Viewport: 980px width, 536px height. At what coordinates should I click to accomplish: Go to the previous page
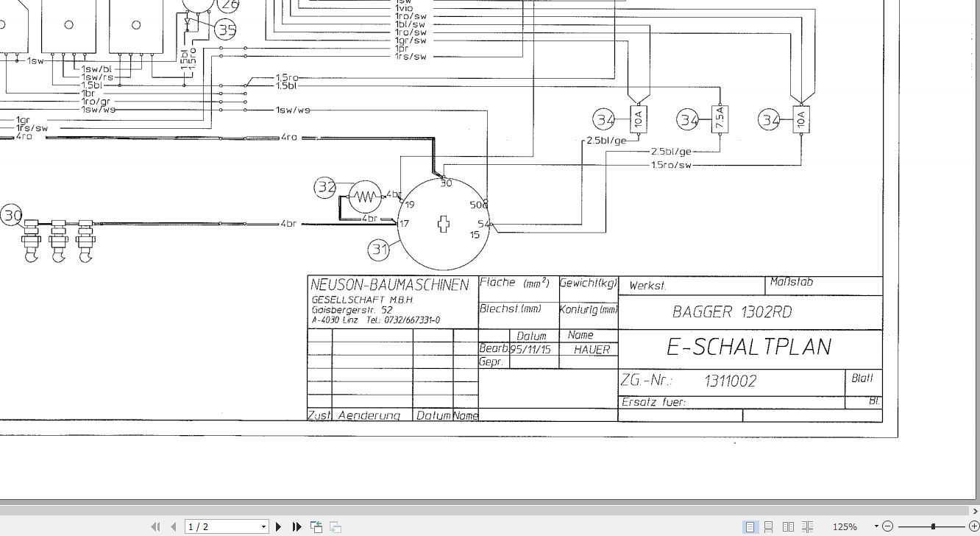[174, 526]
